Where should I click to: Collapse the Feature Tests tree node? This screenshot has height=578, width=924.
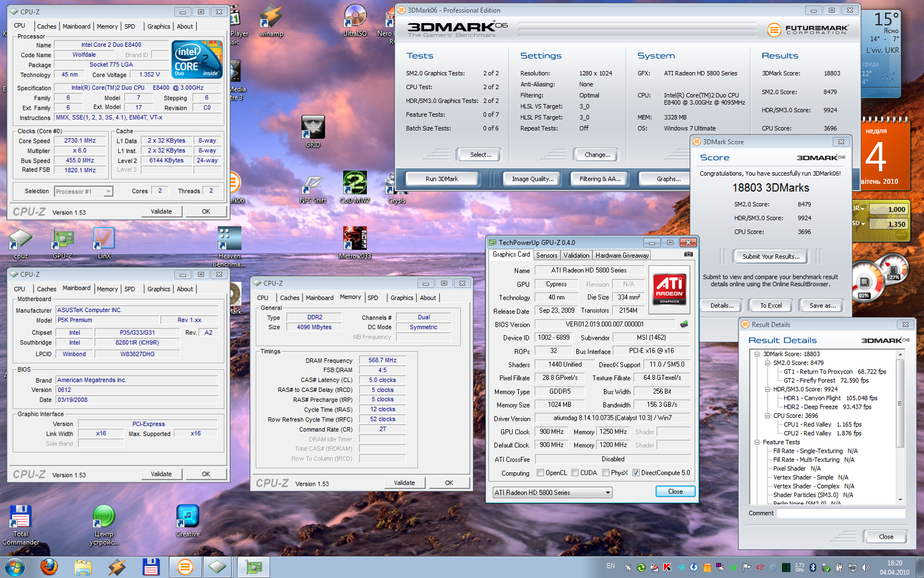pos(757,442)
